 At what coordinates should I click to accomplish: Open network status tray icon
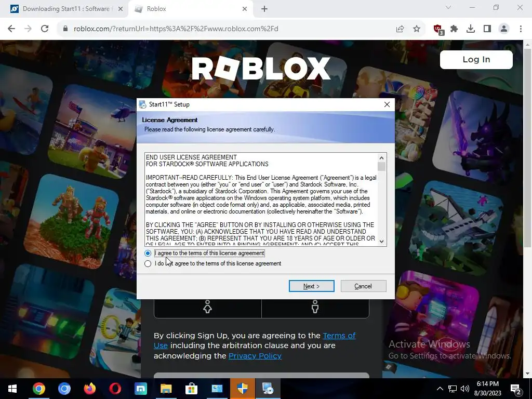[x=453, y=389]
